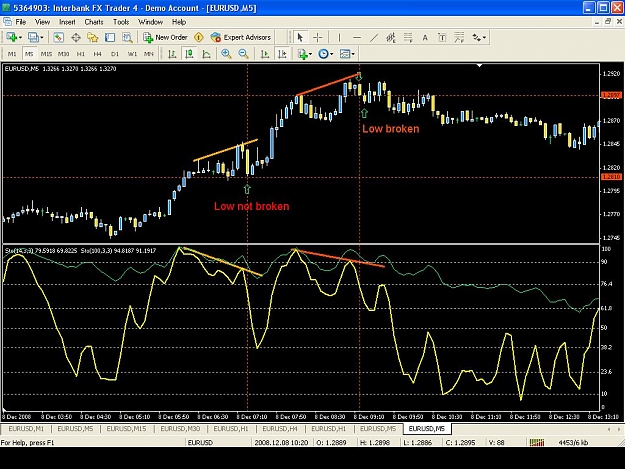
Task: Switch to the EURUSD,M30 chart tab
Action: point(180,429)
